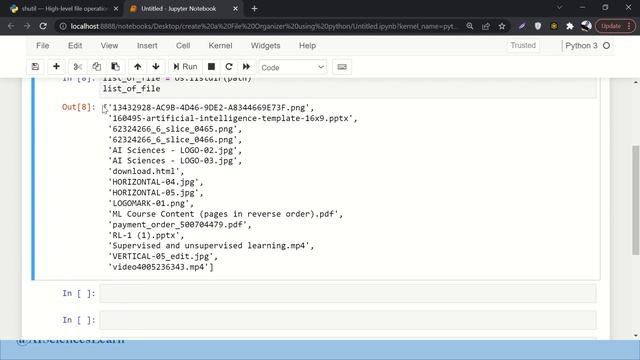This screenshot has height=360, width=640.
Task: Click the yellow extension icon
Action: coord(554,26)
